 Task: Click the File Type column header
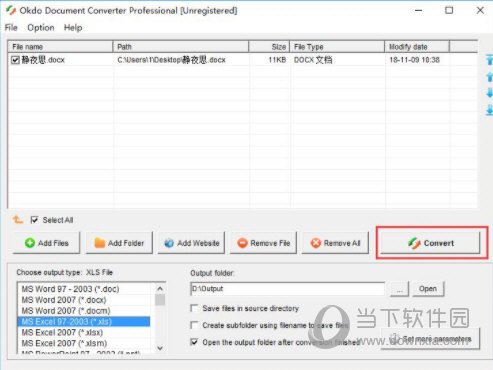pos(337,47)
